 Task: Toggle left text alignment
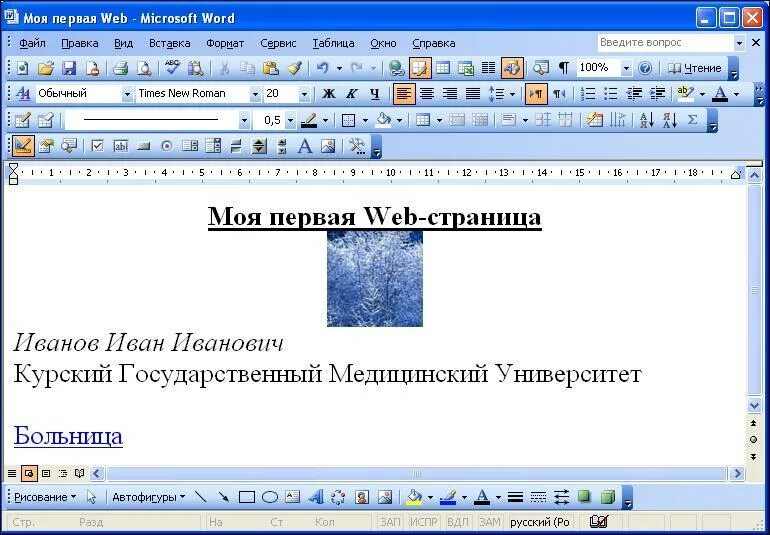click(x=404, y=93)
